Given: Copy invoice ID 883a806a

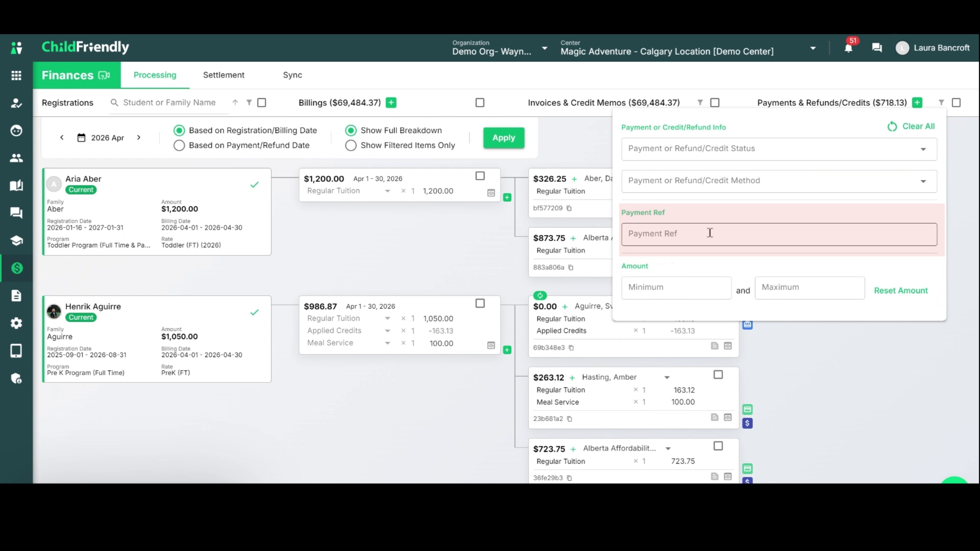Looking at the screenshot, I should click(571, 268).
